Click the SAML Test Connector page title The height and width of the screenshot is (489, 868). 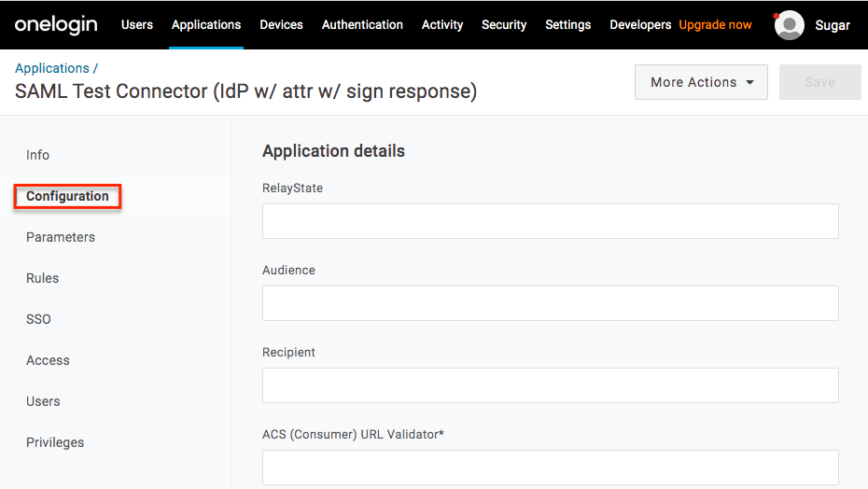pyautogui.click(x=245, y=91)
